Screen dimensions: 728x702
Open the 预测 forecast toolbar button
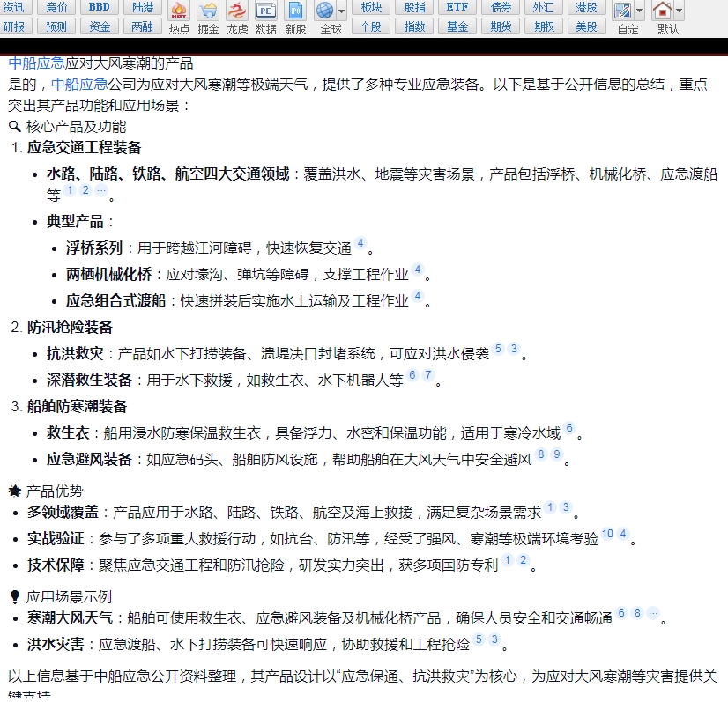(x=56, y=27)
